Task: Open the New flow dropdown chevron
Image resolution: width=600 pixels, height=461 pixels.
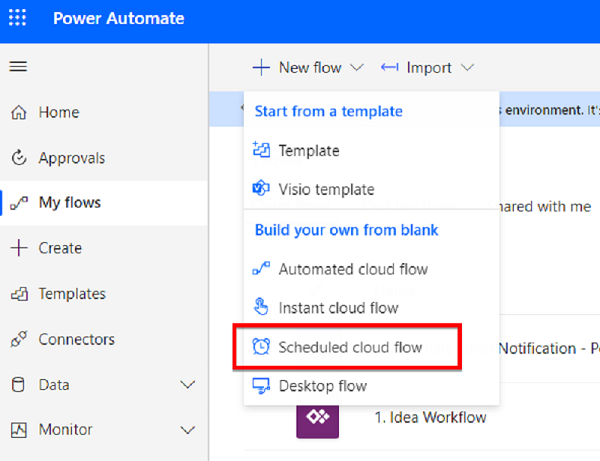Action: tap(357, 68)
